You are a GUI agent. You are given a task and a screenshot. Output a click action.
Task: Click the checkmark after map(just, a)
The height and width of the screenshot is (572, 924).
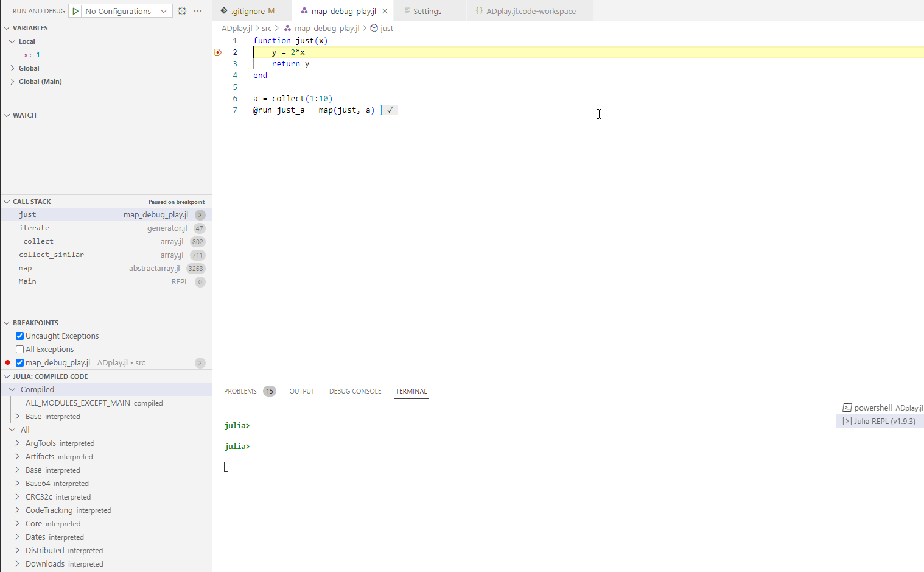click(390, 110)
